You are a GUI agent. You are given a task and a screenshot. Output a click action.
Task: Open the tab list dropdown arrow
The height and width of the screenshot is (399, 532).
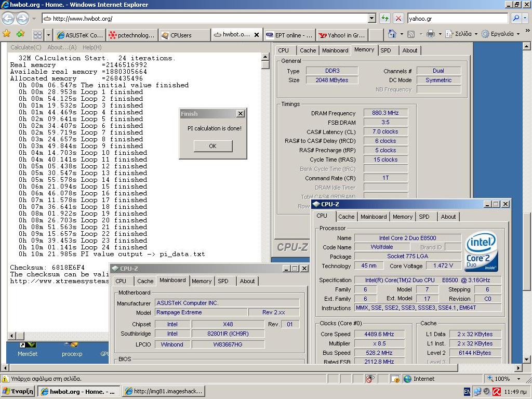coord(48,35)
